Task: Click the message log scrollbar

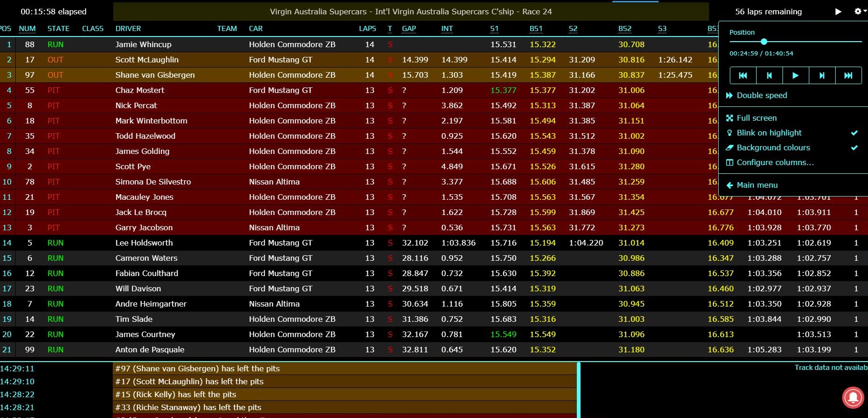Action: click(x=579, y=390)
